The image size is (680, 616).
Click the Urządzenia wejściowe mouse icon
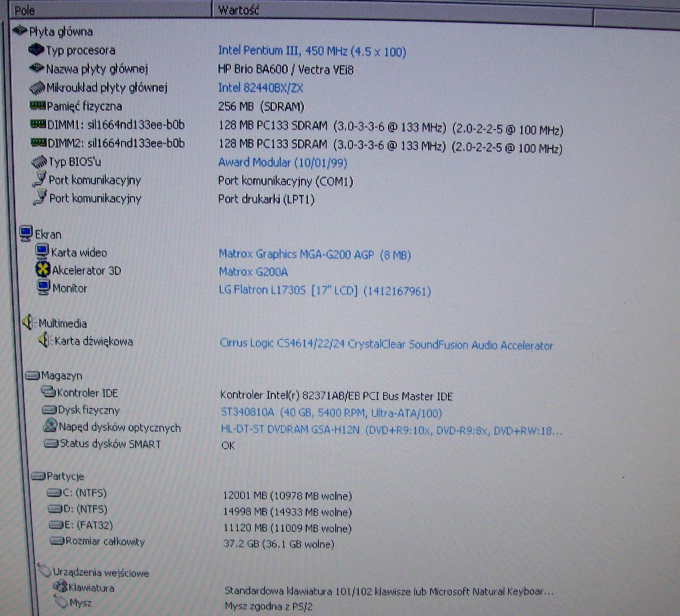click(x=44, y=570)
